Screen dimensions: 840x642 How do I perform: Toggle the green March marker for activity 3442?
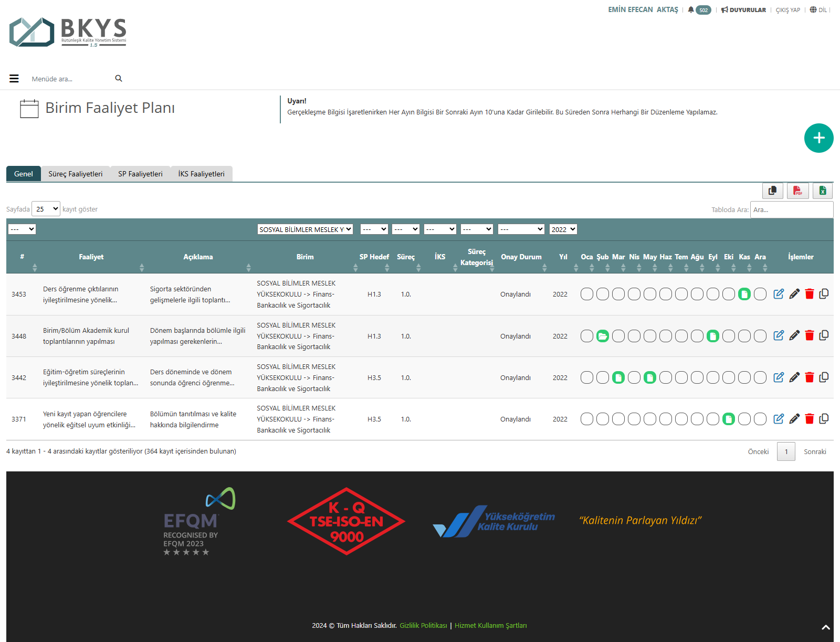(618, 377)
